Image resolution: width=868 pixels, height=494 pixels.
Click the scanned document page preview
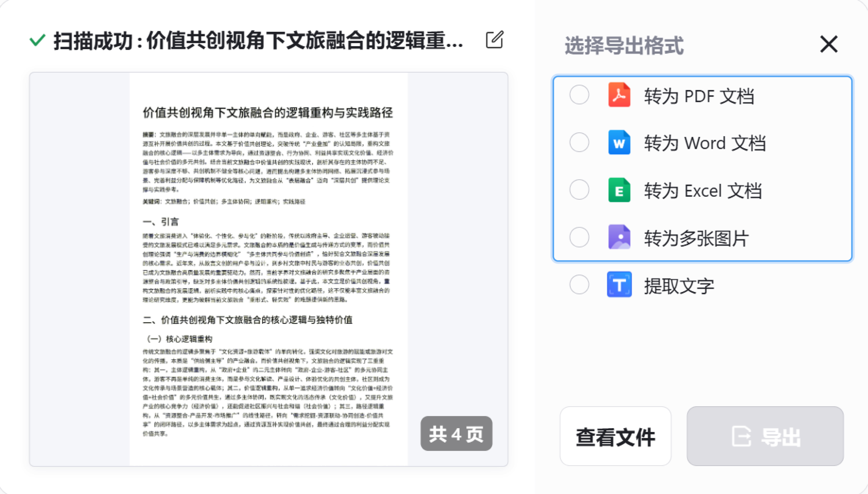pos(268,269)
